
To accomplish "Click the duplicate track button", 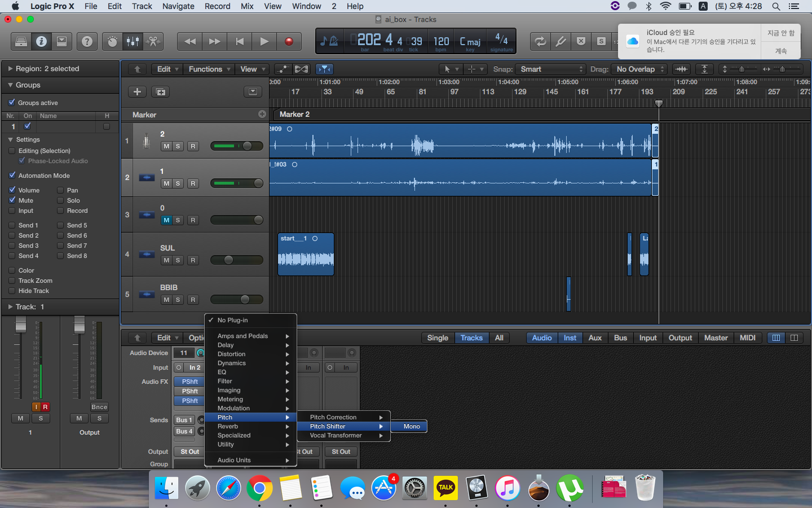I will pyautogui.click(x=161, y=91).
